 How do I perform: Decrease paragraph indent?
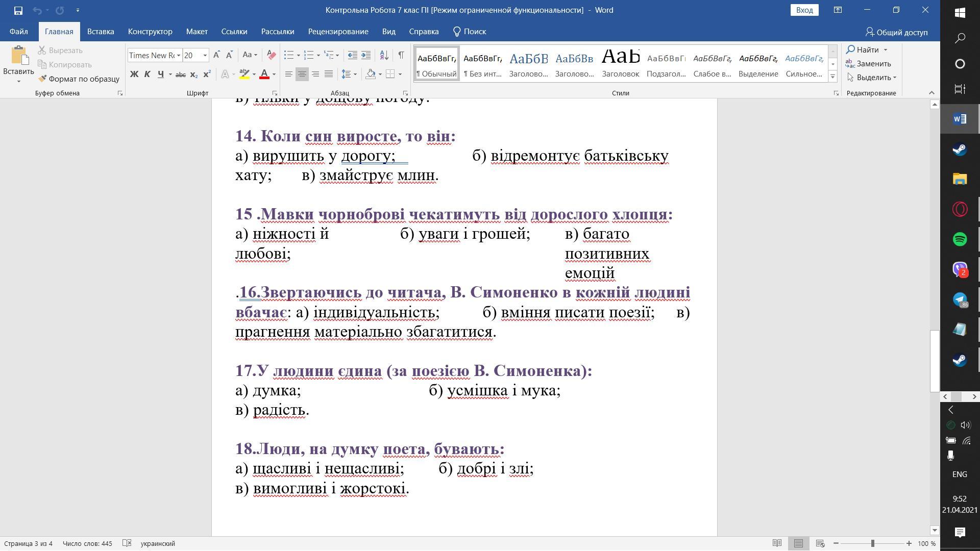352,55
